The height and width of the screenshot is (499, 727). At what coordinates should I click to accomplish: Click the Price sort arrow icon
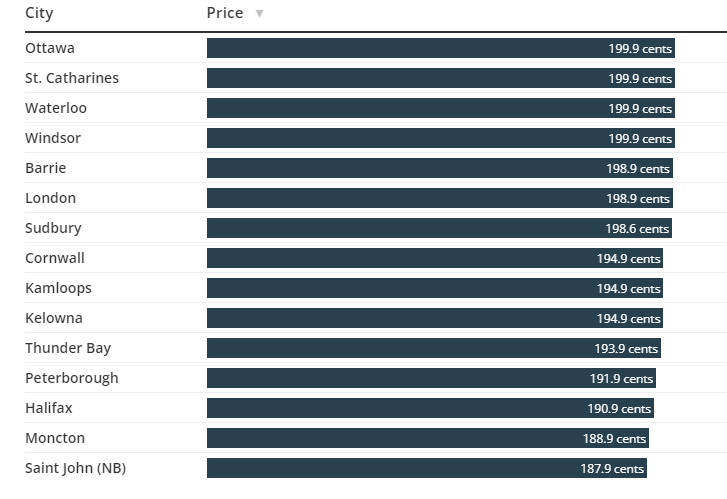click(x=260, y=14)
